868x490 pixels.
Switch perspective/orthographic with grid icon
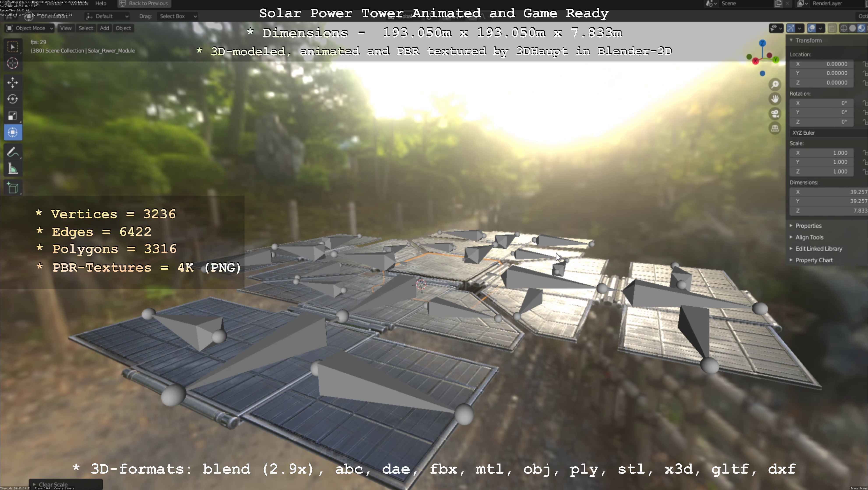tap(775, 128)
